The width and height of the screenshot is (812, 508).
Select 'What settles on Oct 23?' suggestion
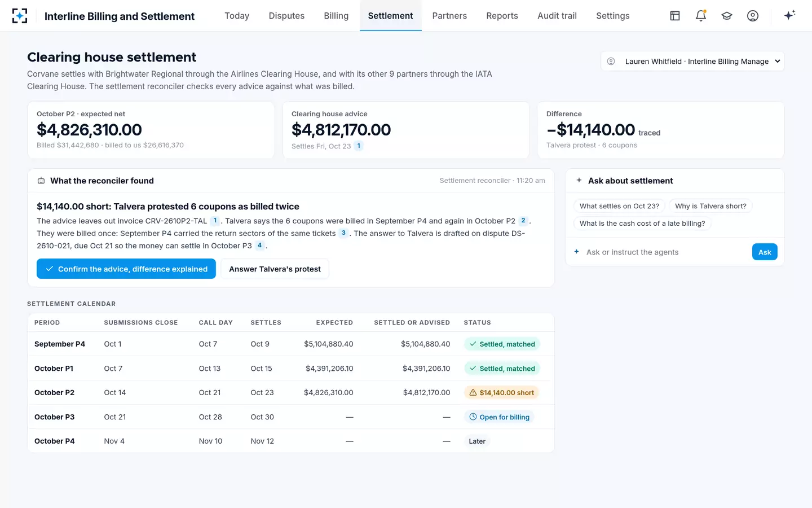[619, 206]
